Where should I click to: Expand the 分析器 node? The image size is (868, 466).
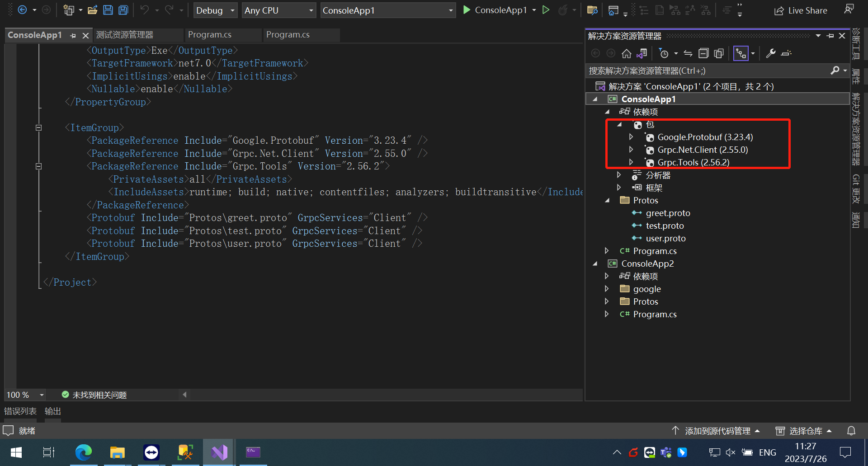click(619, 175)
